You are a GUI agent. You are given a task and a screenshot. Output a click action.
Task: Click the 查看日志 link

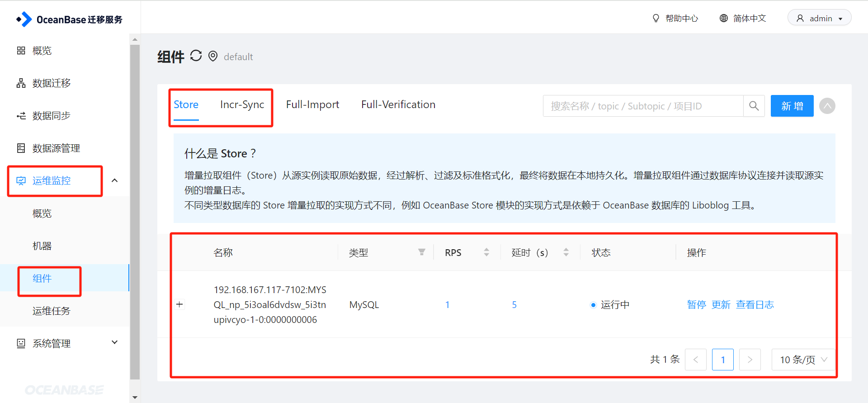pos(755,305)
